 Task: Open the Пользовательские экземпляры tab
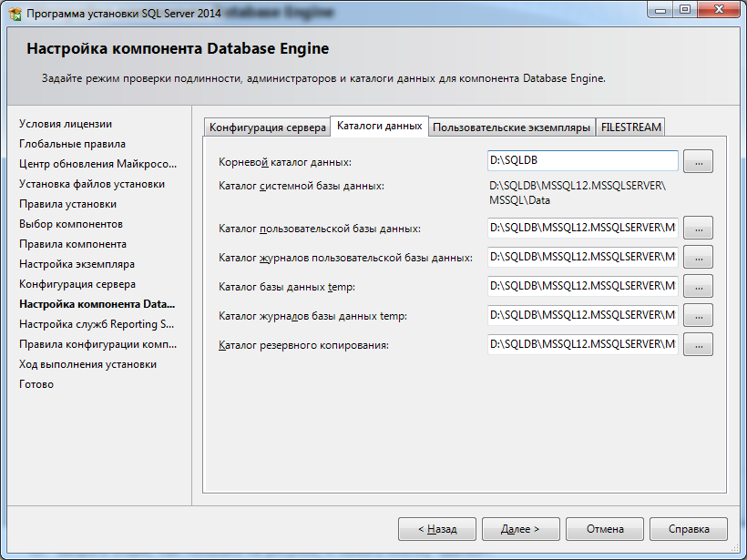click(x=511, y=127)
